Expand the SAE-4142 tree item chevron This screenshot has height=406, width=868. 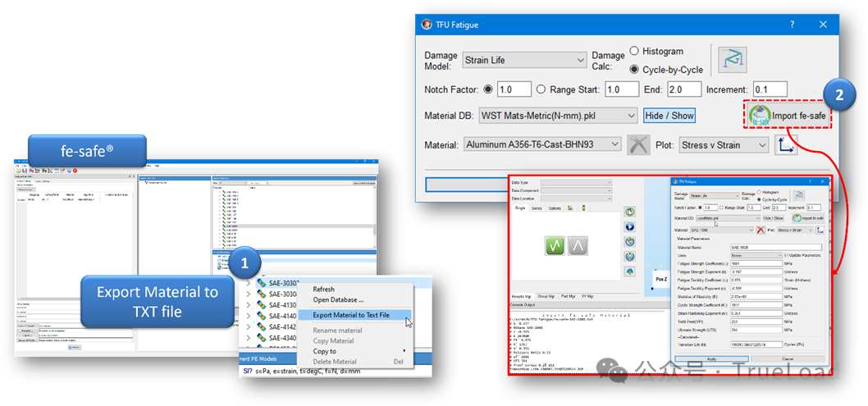249,327
